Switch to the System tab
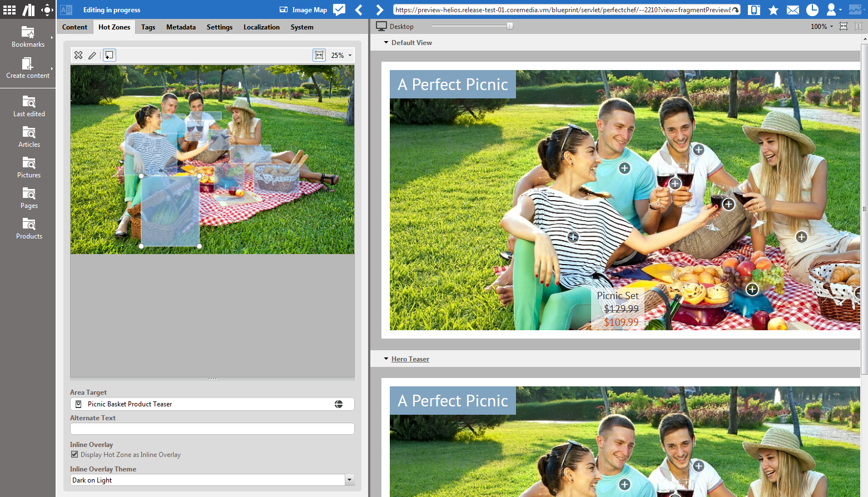This screenshot has width=868, height=497. click(x=302, y=27)
